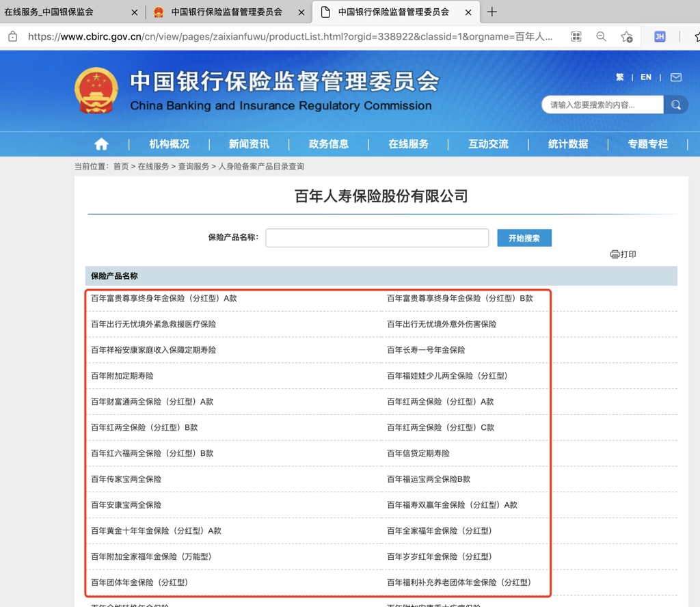Open the 统计数据 menu
Screen dimensions: 700x607
point(568,144)
